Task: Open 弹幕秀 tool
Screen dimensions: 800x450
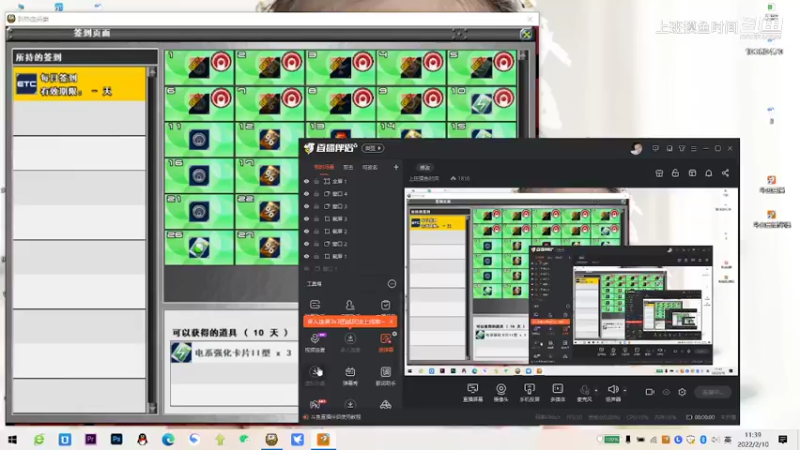Action: (x=350, y=376)
